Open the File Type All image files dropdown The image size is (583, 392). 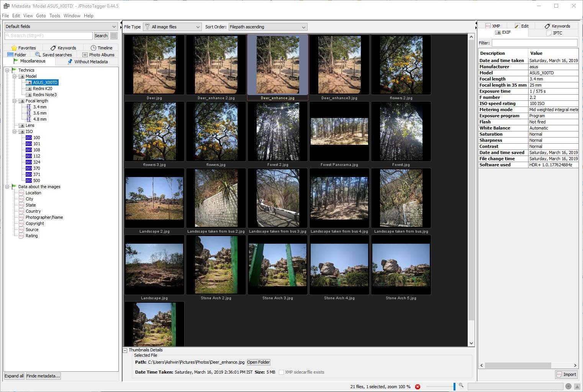coord(172,27)
